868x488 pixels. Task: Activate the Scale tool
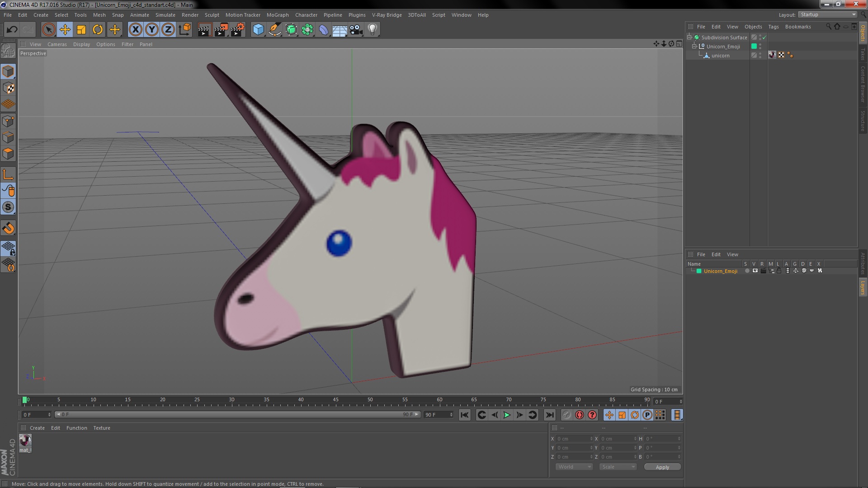point(81,30)
